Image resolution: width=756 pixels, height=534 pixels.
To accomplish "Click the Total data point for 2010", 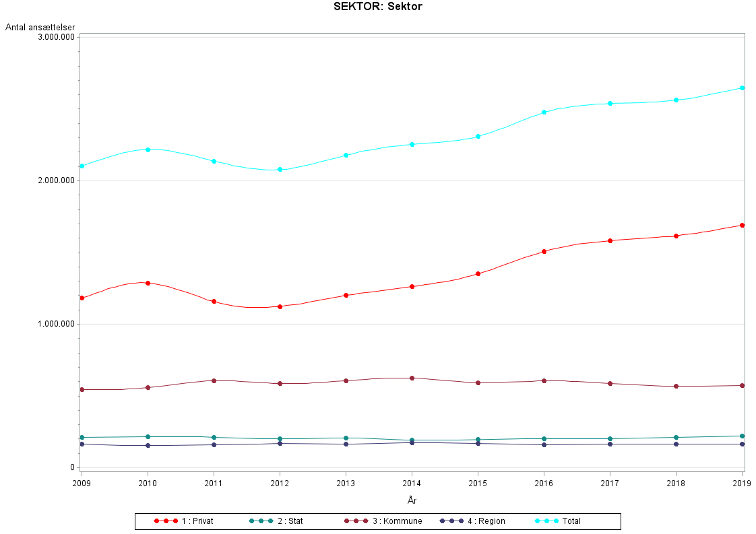I will 148,149.
